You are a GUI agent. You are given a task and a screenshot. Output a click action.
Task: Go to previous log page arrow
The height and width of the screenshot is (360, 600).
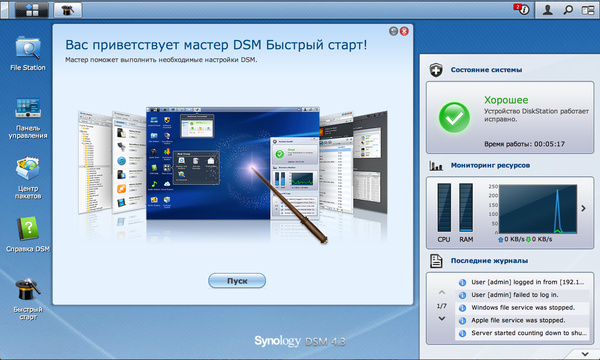pos(442,292)
